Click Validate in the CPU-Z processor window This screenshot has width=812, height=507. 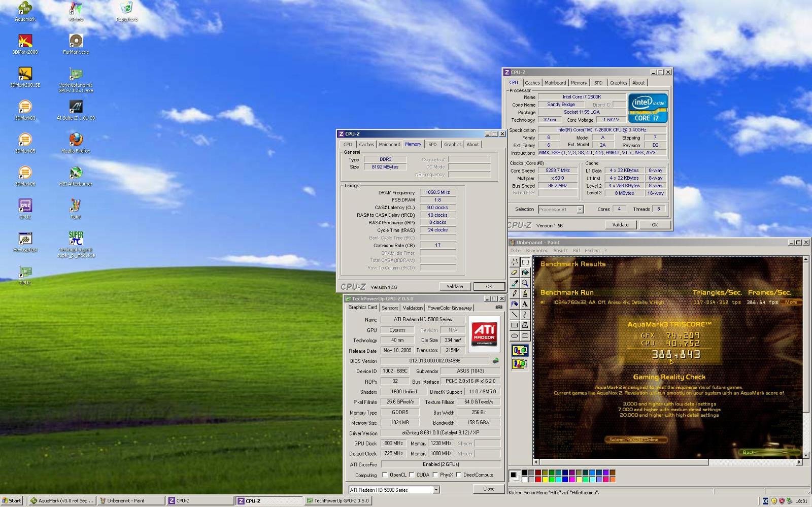(620, 224)
